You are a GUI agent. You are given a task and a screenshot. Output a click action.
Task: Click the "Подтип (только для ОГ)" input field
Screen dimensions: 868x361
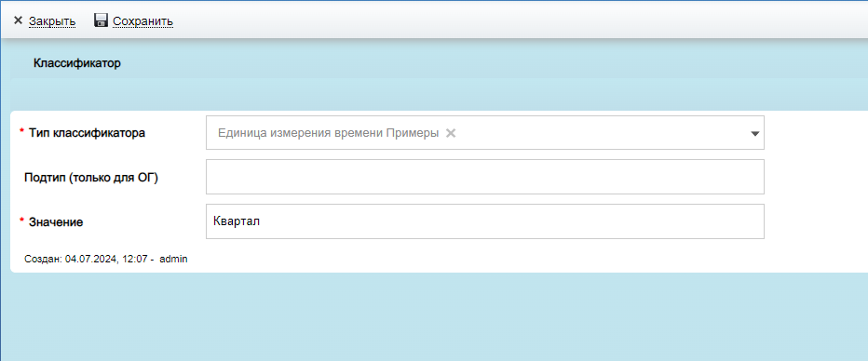click(485, 177)
